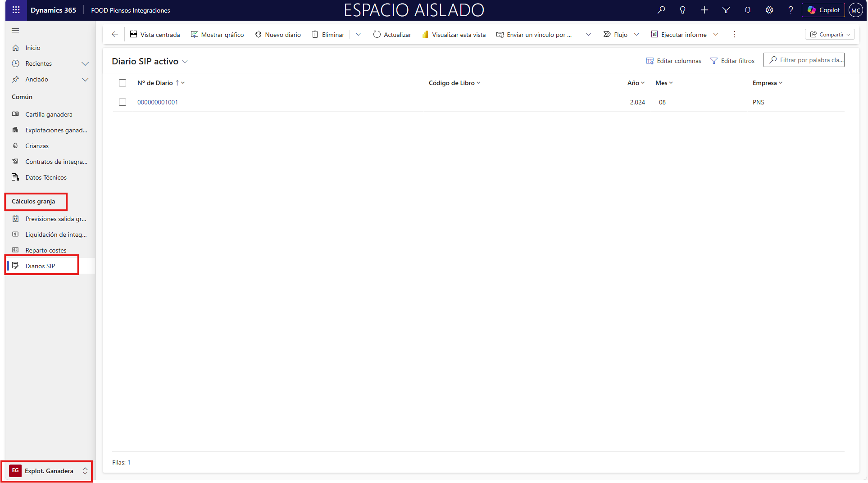Click the help question mark icon

pyautogui.click(x=791, y=10)
